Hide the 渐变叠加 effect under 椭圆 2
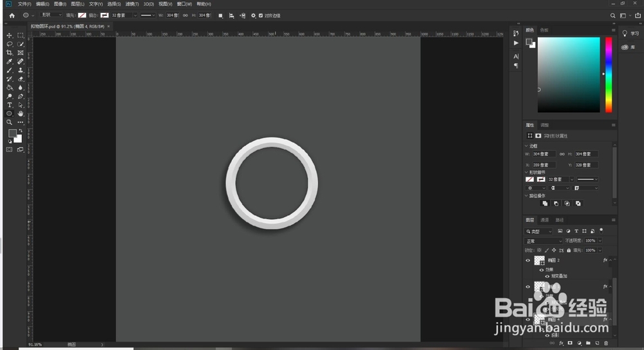Screen dimensions: 644x350 547,277
